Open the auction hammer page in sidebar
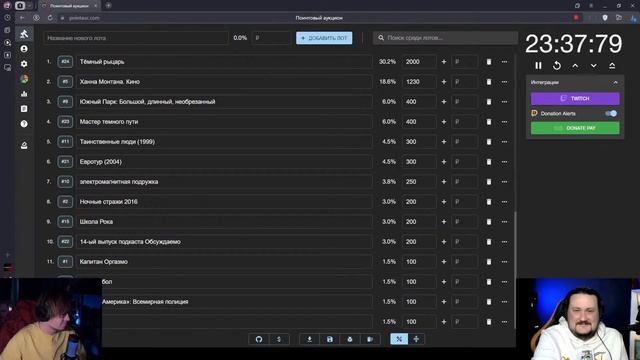This screenshot has width=640, height=360. 24,34
